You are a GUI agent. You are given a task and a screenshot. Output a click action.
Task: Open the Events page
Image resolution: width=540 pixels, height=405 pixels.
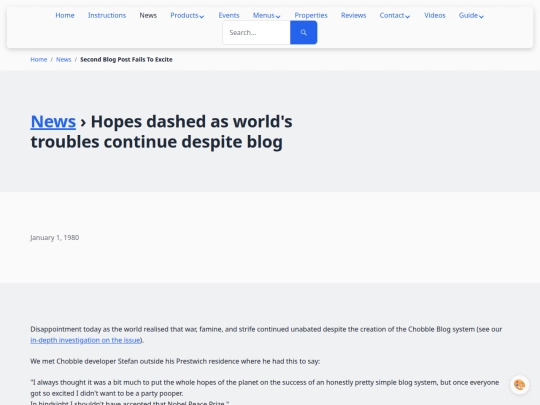click(229, 15)
